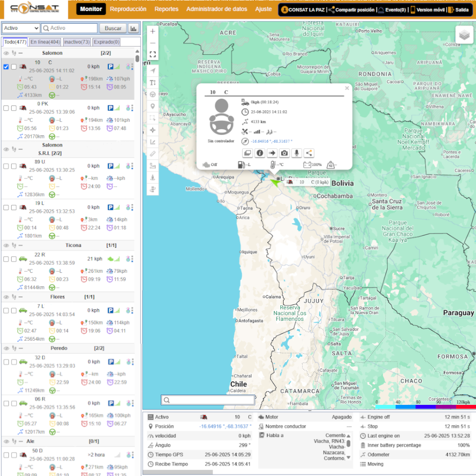Image resolution: width=476 pixels, height=476 pixels.
Task: Click the Buscar button
Action: point(113,28)
